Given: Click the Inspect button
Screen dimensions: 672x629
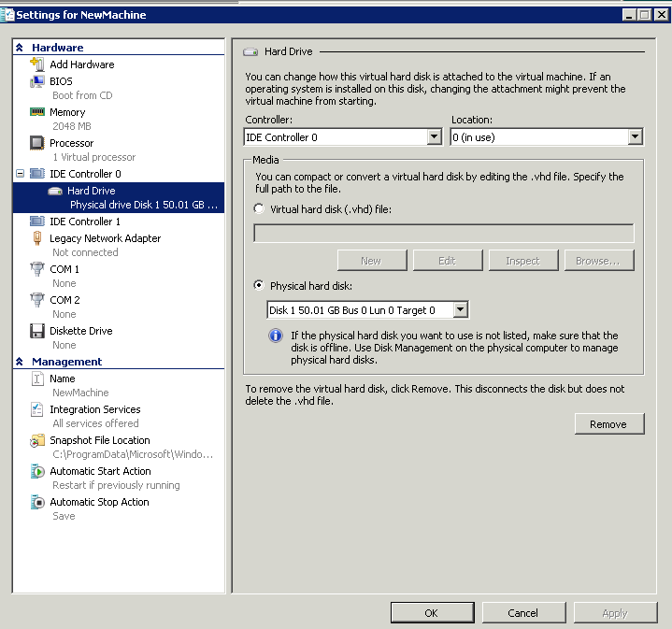Looking at the screenshot, I should 523,261.
